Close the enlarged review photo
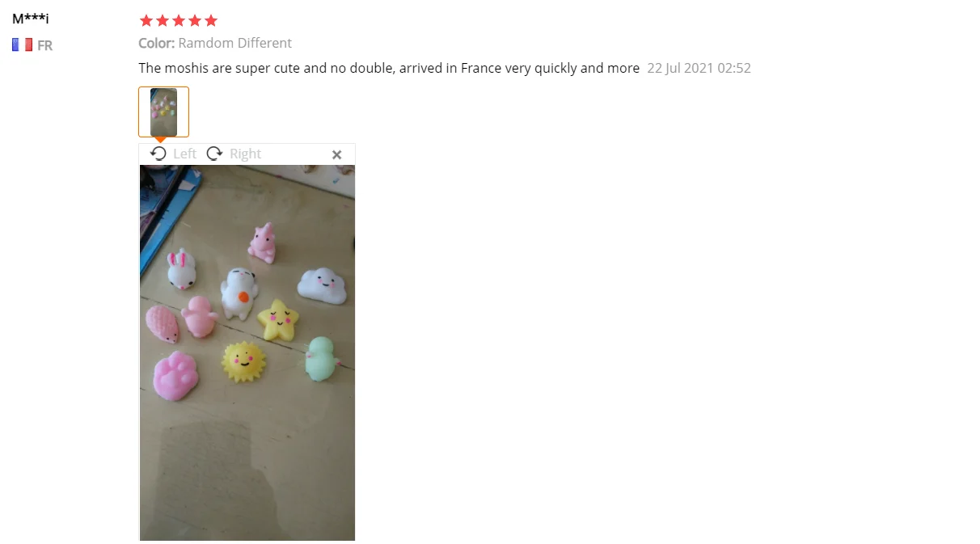This screenshot has height=544, width=980. [x=337, y=154]
